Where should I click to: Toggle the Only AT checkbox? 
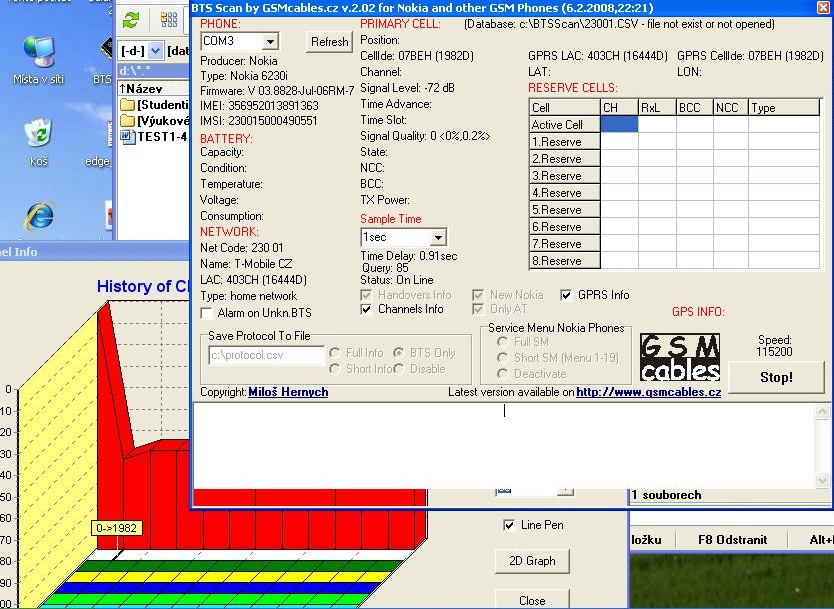pos(478,309)
